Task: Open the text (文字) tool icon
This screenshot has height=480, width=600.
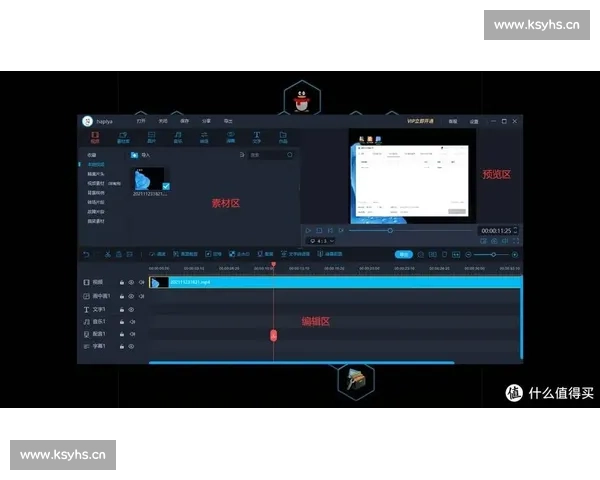Action: coord(256,135)
